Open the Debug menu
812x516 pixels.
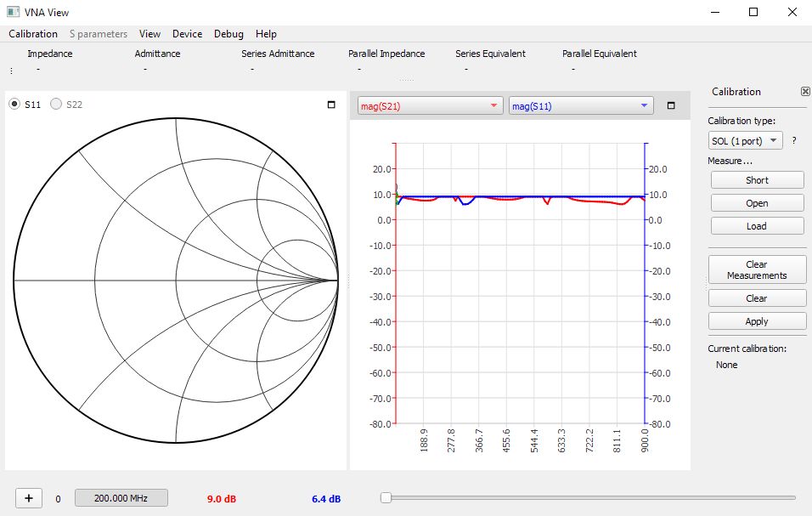pos(228,34)
